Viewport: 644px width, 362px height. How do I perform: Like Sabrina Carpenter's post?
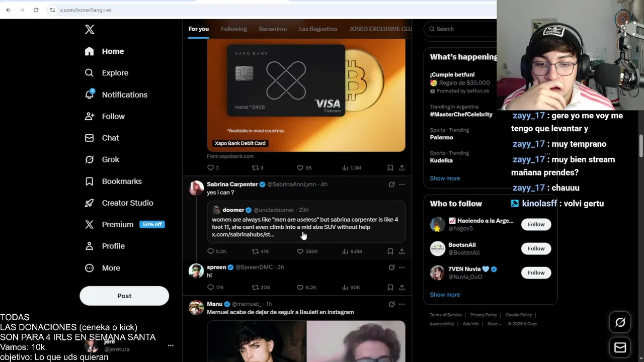pos(307,251)
